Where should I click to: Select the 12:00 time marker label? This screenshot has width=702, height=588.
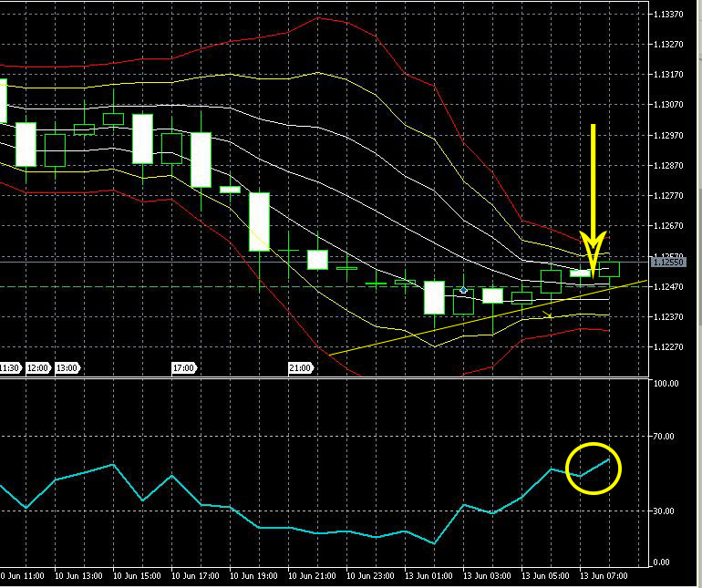pos(37,368)
